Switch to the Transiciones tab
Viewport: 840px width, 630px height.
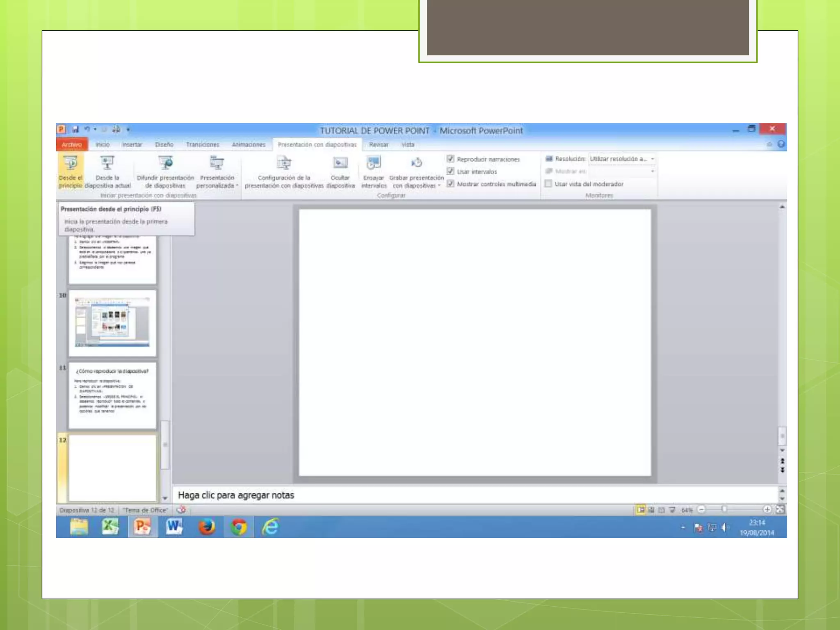click(x=202, y=145)
